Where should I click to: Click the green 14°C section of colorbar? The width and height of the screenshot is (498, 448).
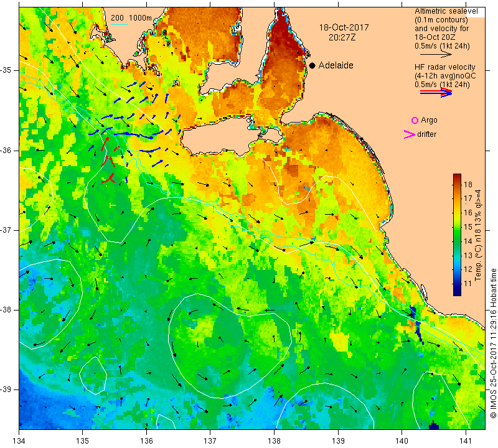pos(457,241)
